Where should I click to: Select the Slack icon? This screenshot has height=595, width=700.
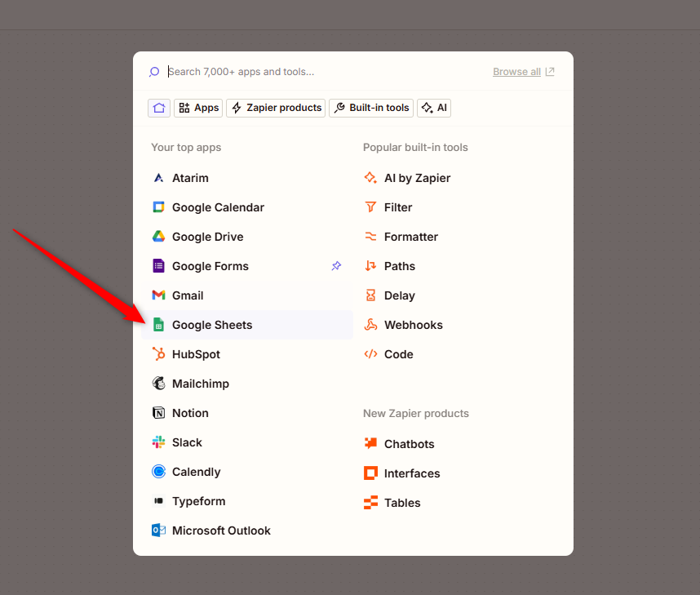point(158,442)
